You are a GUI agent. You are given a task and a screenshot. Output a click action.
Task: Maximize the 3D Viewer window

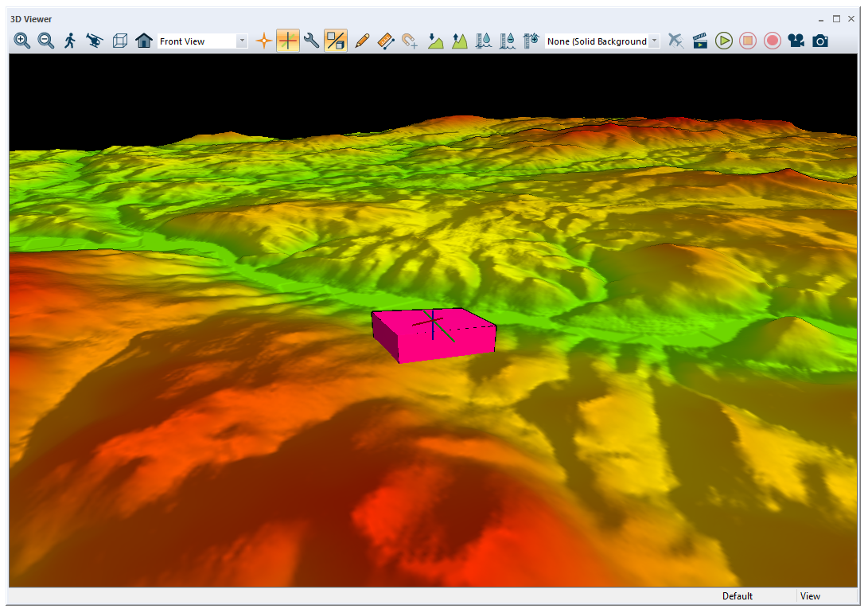pyautogui.click(x=836, y=19)
